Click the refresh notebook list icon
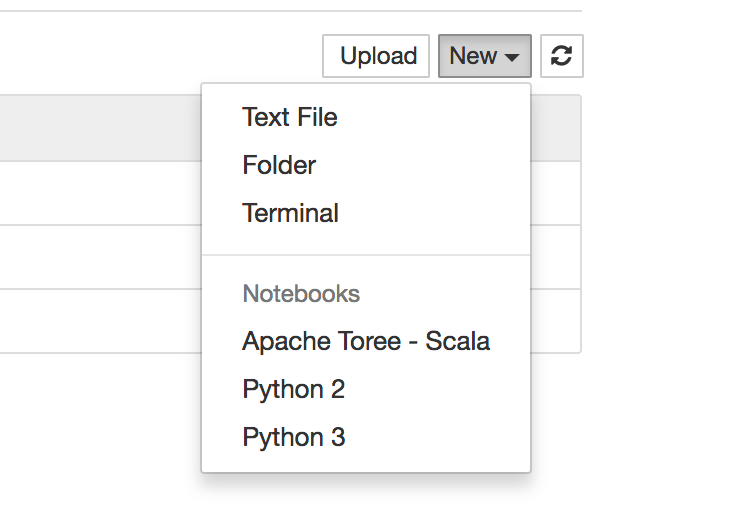The height and width of the screenshot is (532, 756). [561, 55]
